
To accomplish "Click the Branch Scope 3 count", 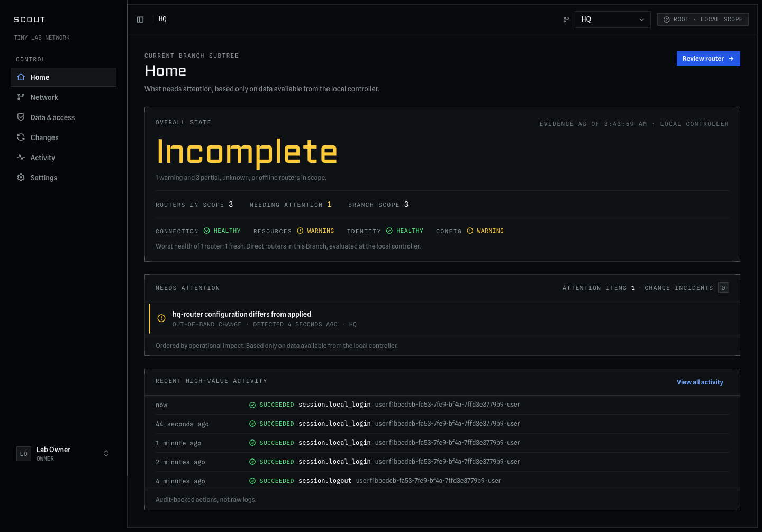I will [406, 205].
